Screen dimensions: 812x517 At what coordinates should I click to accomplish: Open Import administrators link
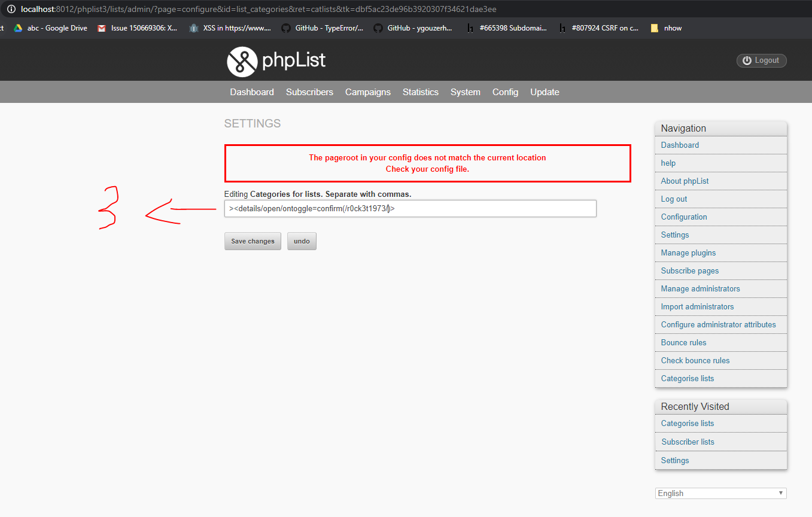[x=697, y=306]
